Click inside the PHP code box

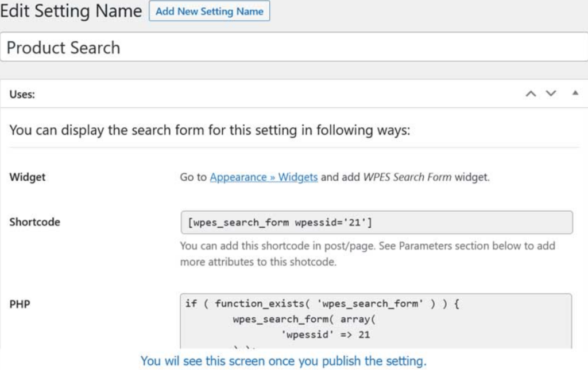[x=376, y=321]
